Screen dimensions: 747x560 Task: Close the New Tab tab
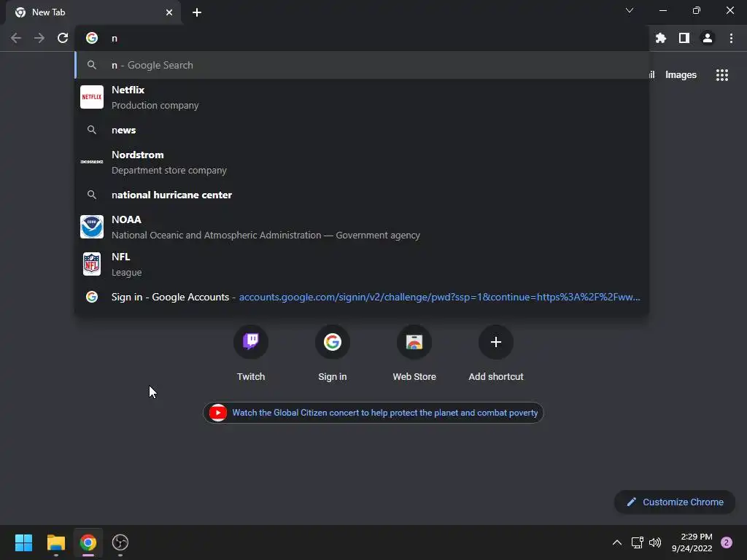pyautogui.click(x=169, y=12)
